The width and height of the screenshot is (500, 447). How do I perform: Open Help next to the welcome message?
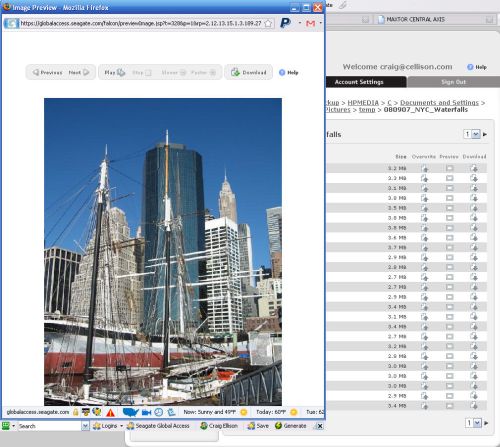pos(477,67)
